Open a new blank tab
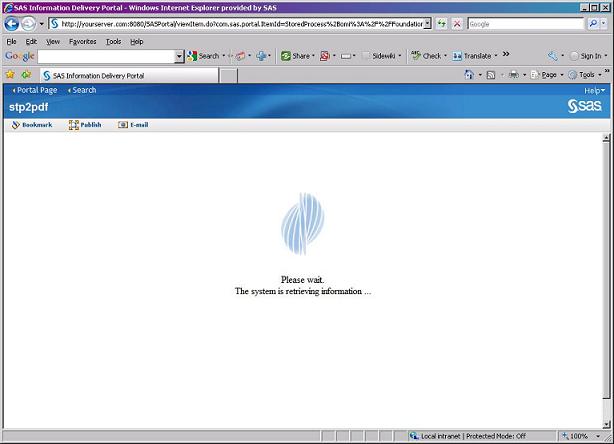614x444 pixels. 228,76
